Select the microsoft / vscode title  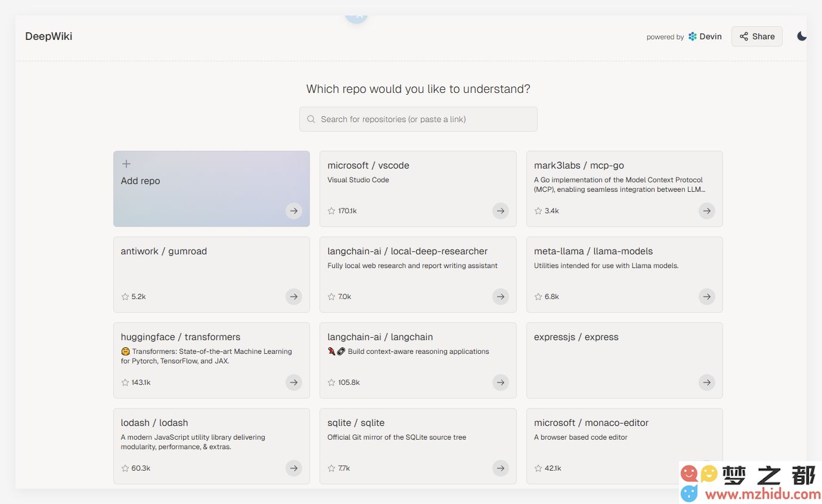(368, 166)
